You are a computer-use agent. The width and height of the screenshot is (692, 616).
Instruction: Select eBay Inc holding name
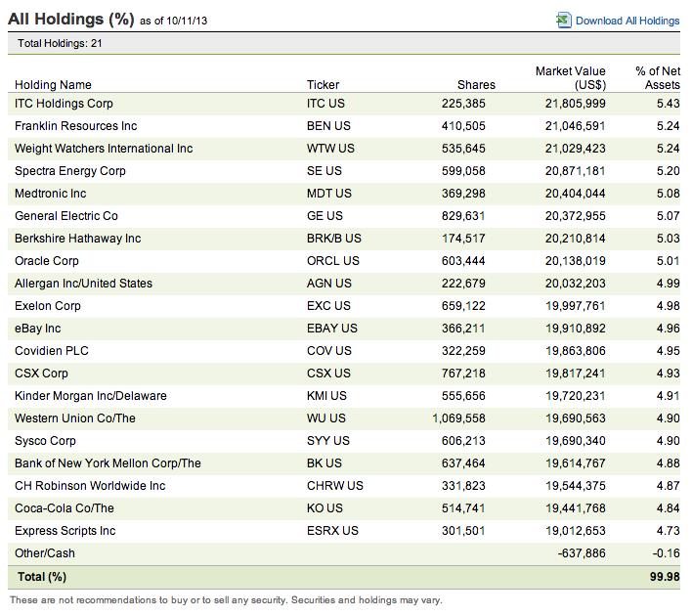point(37,329)
